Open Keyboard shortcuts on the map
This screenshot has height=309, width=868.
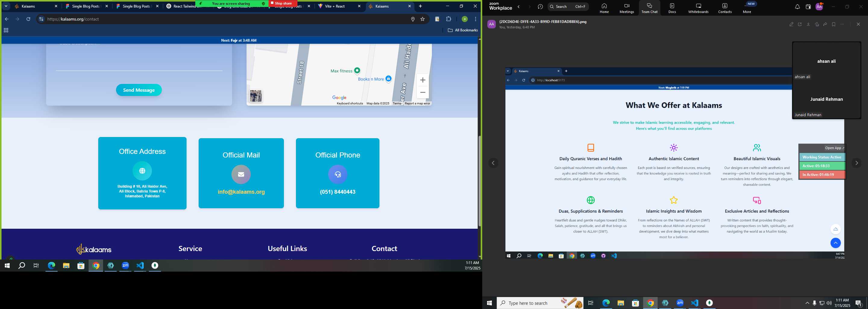tap(350, 104)
